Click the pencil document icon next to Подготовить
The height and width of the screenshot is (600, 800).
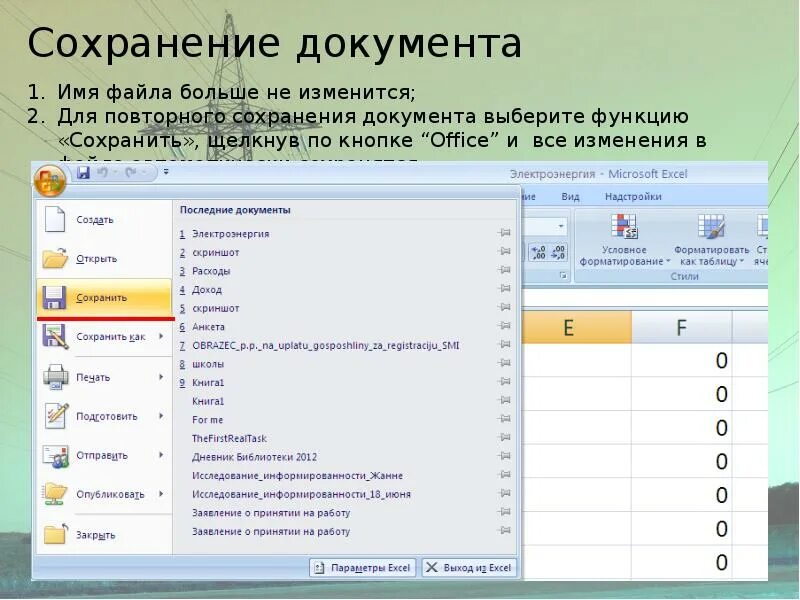[x=56, y=415]
